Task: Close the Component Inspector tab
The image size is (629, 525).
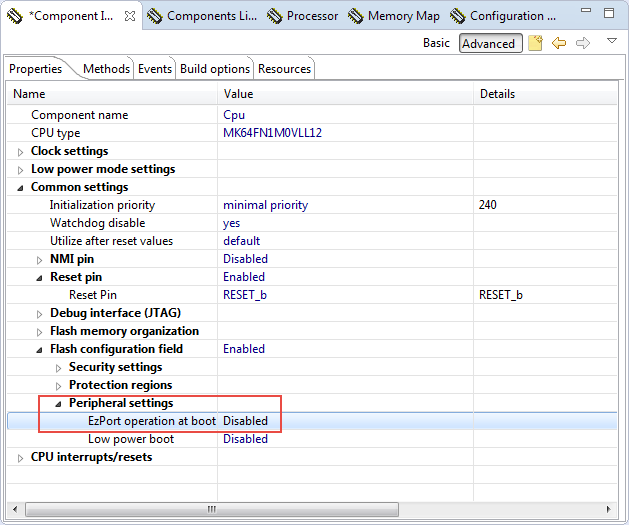Action: tap(131, 16)
